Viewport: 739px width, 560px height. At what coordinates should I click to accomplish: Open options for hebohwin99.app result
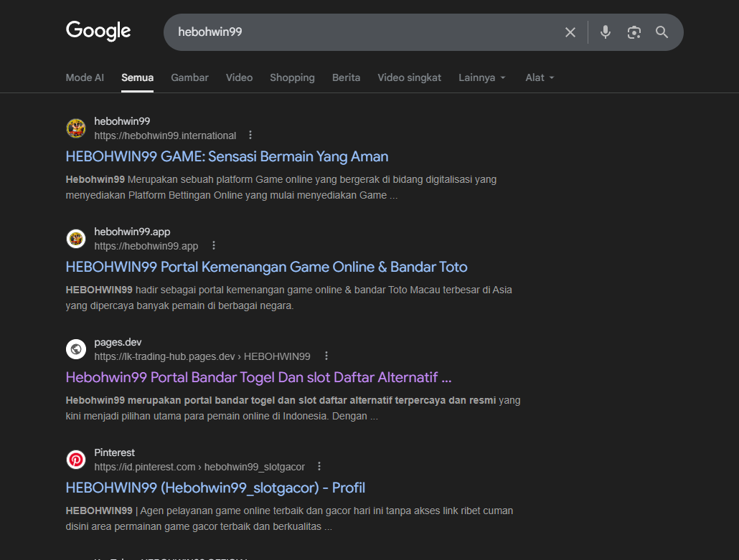[214, 245]
